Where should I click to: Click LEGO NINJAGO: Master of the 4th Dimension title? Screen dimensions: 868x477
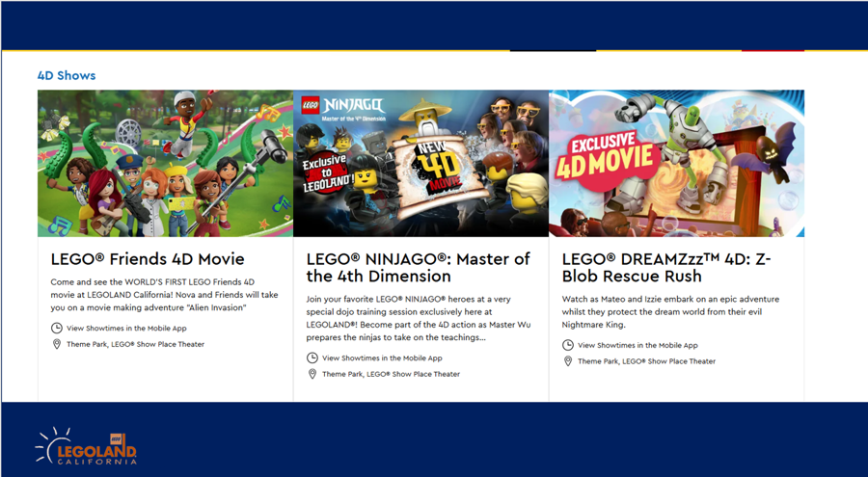418,267
